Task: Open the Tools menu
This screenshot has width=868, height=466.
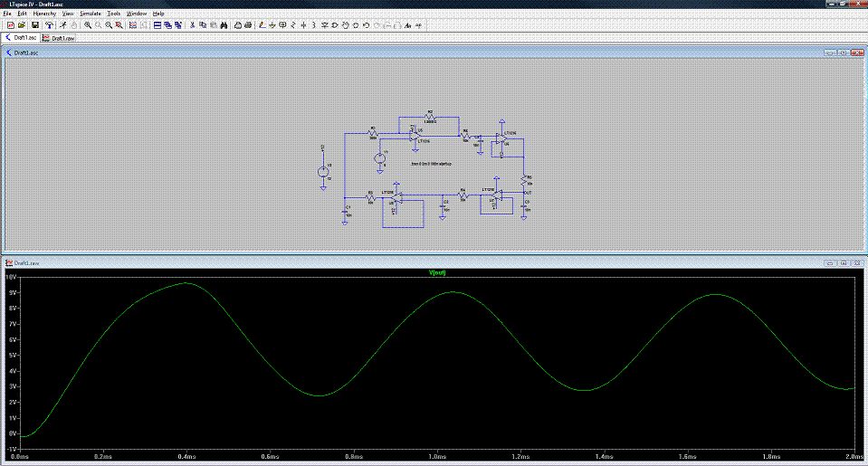Action: pyautogui.click(x=113, y=14)
